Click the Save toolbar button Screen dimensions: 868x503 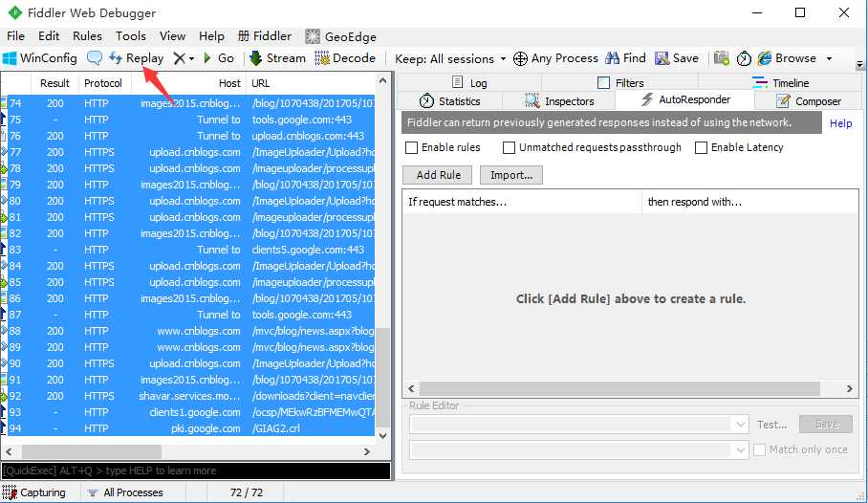pos(677,58)
